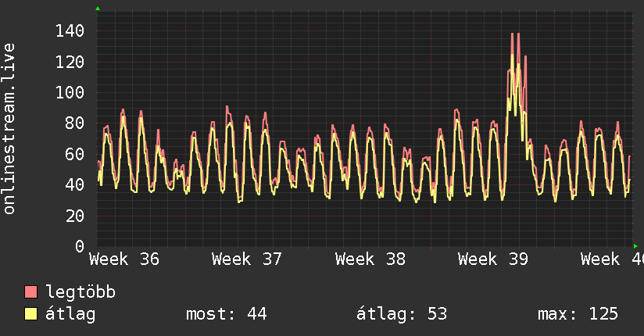Image resolution: width=644 pixels, height=336 pixels.
Task: Click the green arrow atop the y-axis
Action: tap(98, 9)
